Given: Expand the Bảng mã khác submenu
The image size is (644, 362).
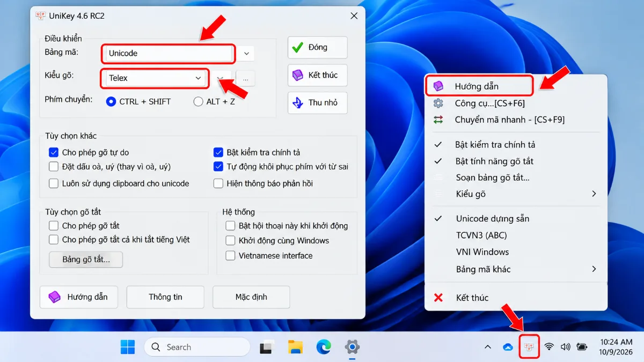Looking at the screenshot, I should pos(516,269).
